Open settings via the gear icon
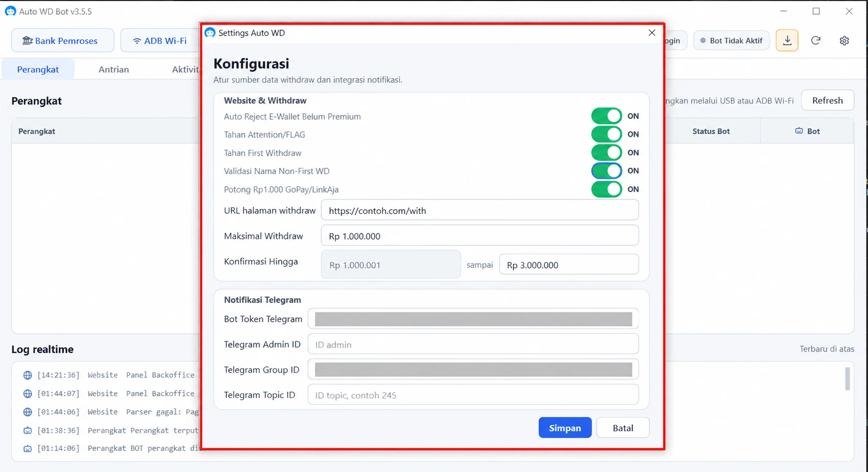The height and width of the screenshot is (472, 868). [845, 40]
